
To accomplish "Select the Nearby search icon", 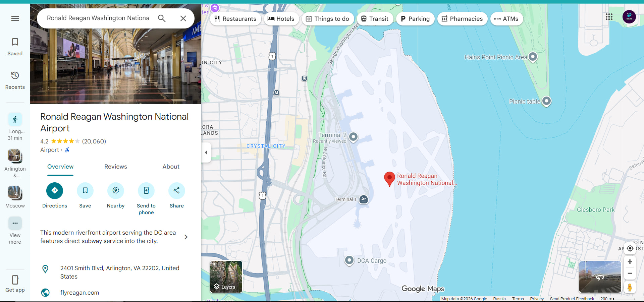I will pos(115,190).
